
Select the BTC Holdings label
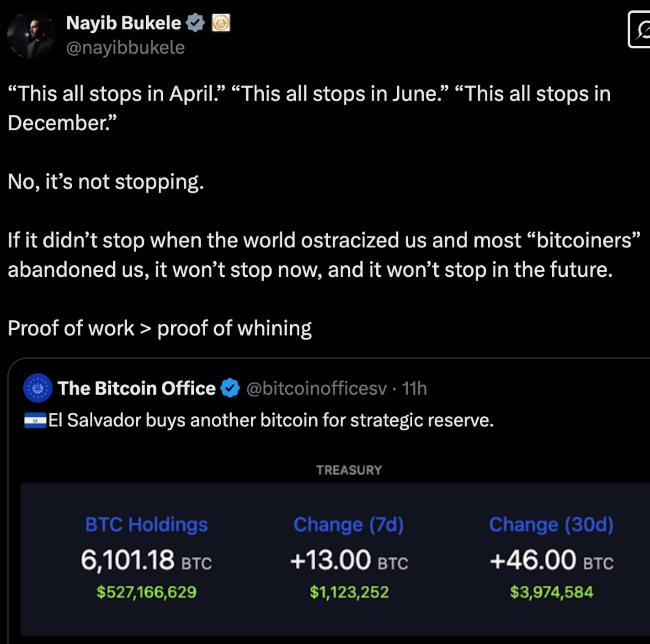pyautogui.click(x=147, y=525)
